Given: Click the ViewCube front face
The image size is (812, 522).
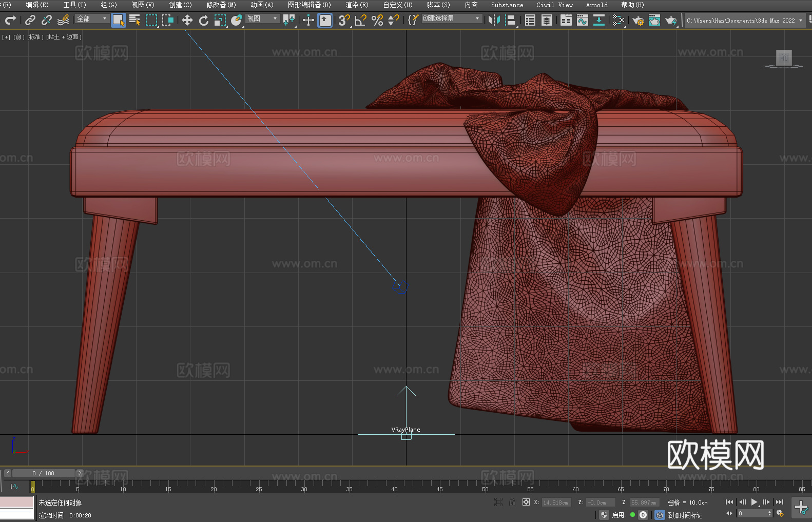Looking at the screenshot, I should (x=784, y=57).
